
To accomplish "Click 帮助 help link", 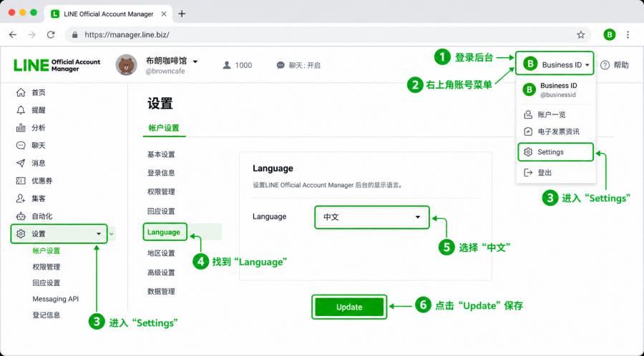I will tap(621, 65).
